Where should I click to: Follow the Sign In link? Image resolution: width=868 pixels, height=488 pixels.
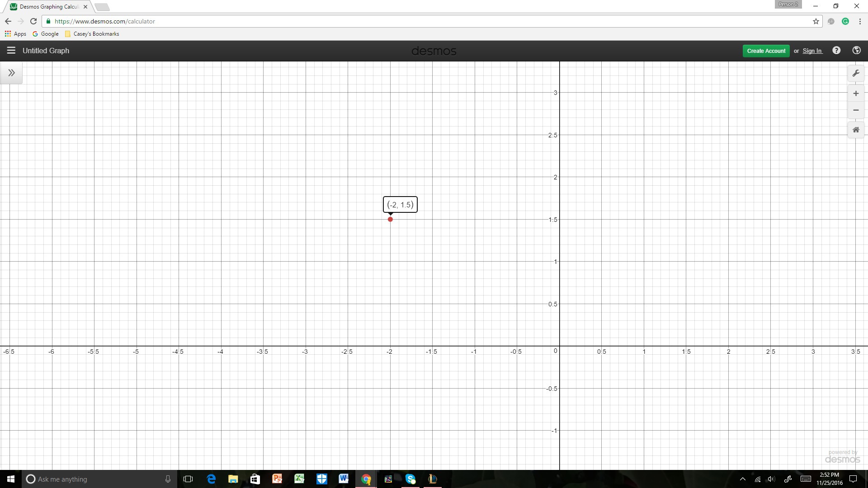[812, 51]
